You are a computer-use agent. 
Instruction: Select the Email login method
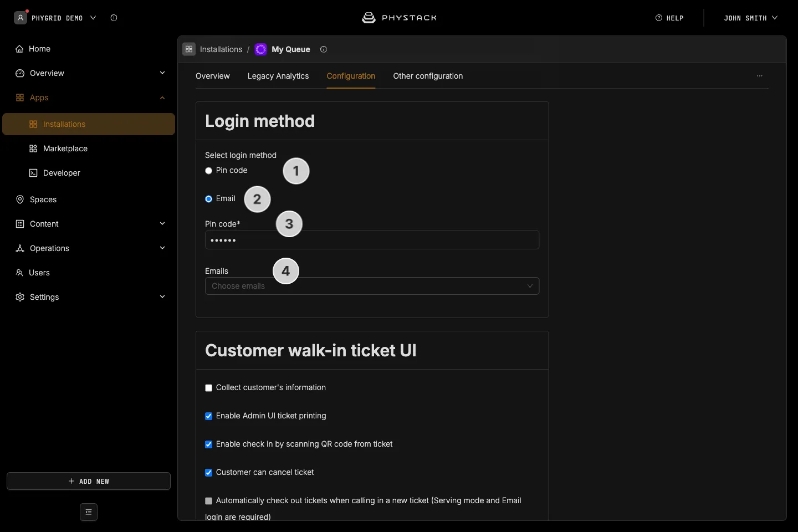tap(208, 199)
